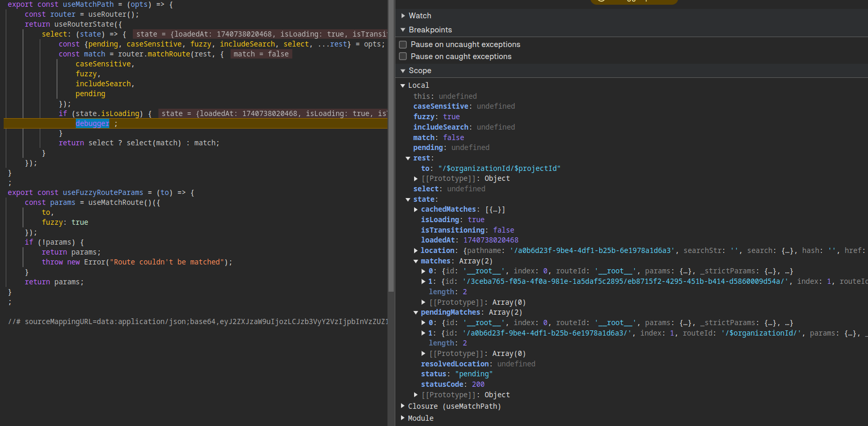Click the status "pending" value
The image size is (868, 426).
(x=474, y=374)
